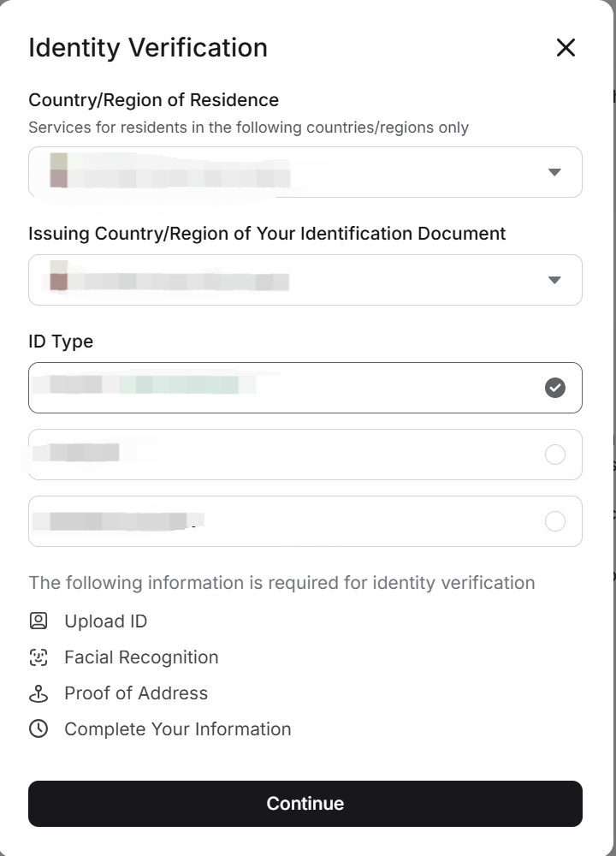
Task: Click the Identity Verification heading
Action: (x=148, y=48)
